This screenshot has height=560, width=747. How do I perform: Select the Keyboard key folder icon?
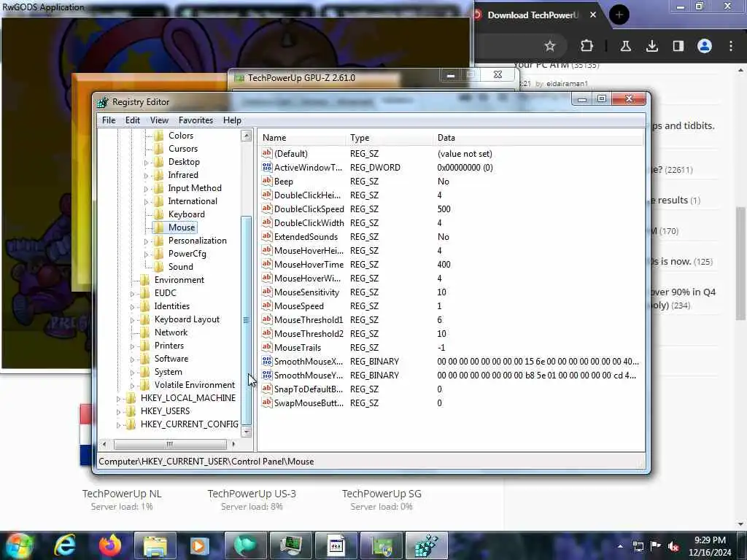pyautogui.click(x=159, y=214)
